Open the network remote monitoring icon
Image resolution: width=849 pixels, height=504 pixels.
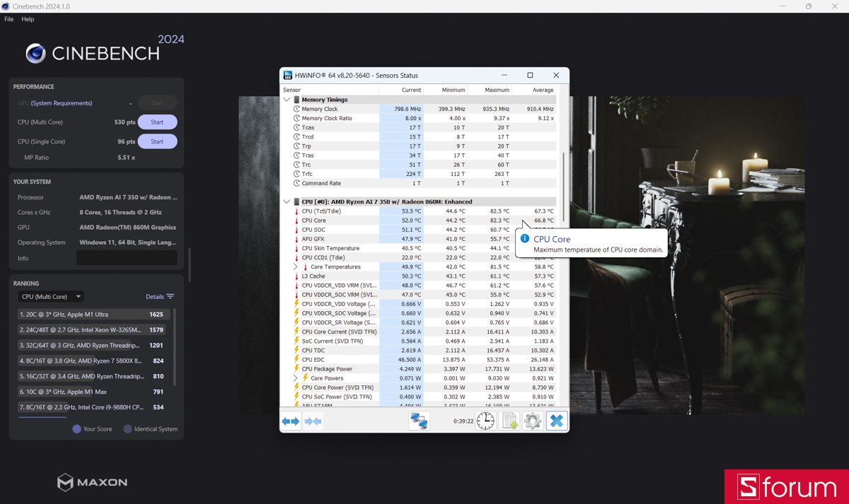click(x=420, y=421)
